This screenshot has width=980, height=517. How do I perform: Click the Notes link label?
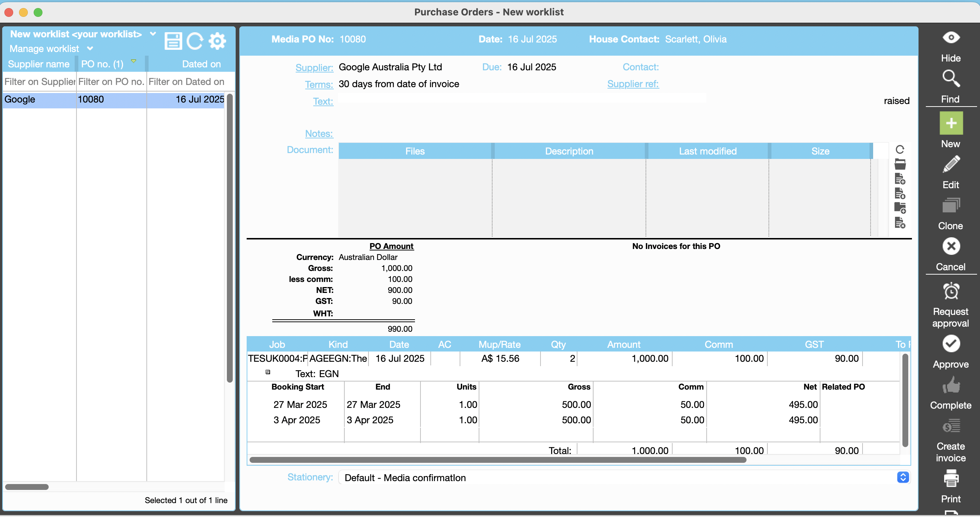(x=319, y=134)
